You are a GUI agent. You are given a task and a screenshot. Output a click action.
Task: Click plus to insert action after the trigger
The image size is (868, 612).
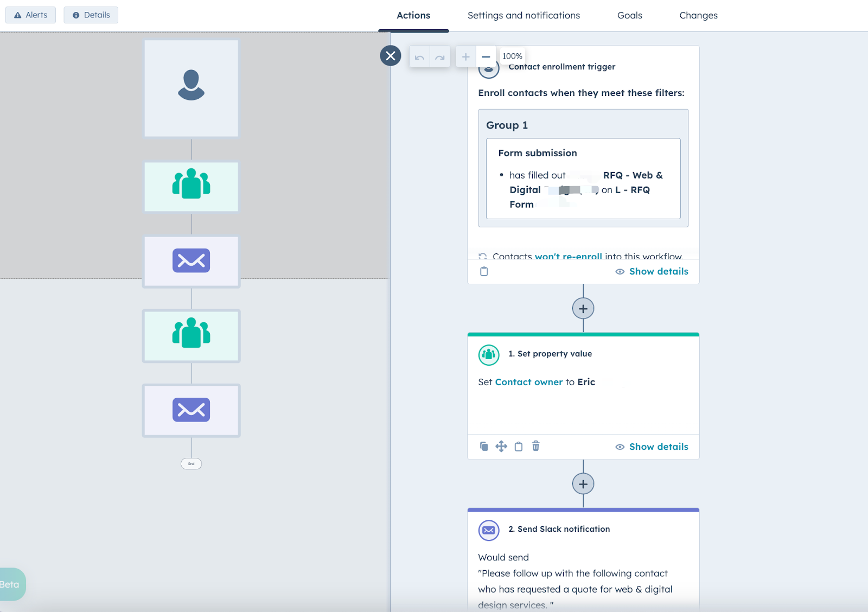tap(583, 308)
